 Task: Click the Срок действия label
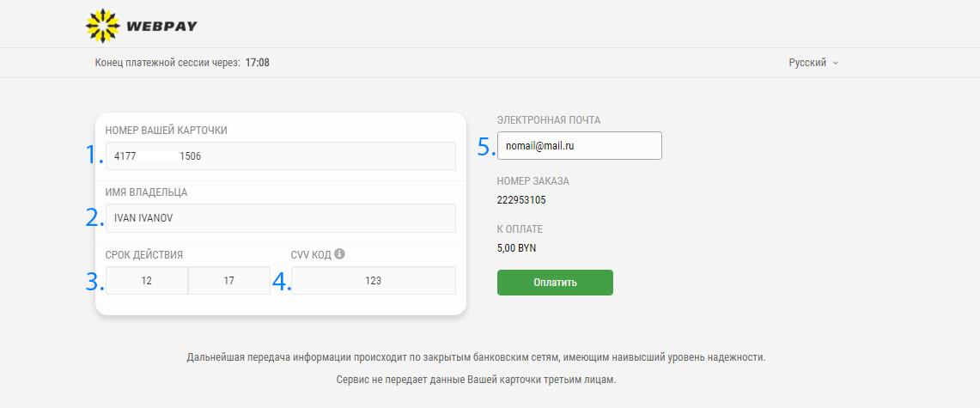coord(144,254)
